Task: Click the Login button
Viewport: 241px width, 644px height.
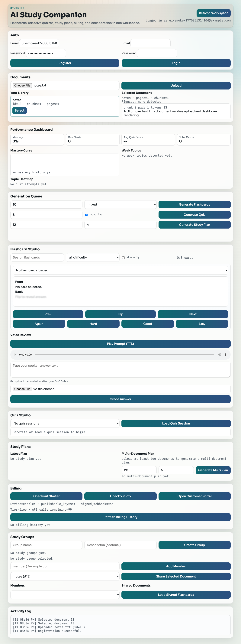Action: (176, 63)
